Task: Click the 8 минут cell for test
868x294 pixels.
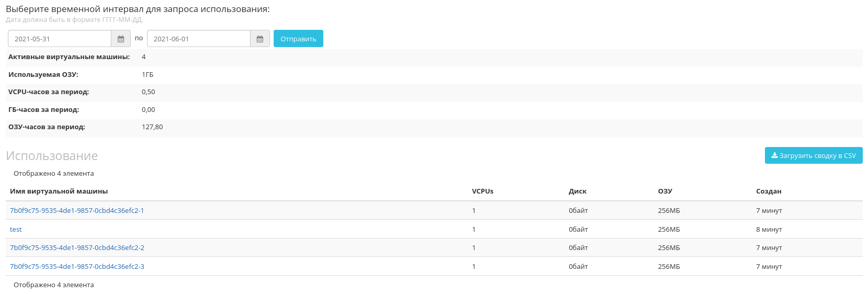Action: [769, 230]
